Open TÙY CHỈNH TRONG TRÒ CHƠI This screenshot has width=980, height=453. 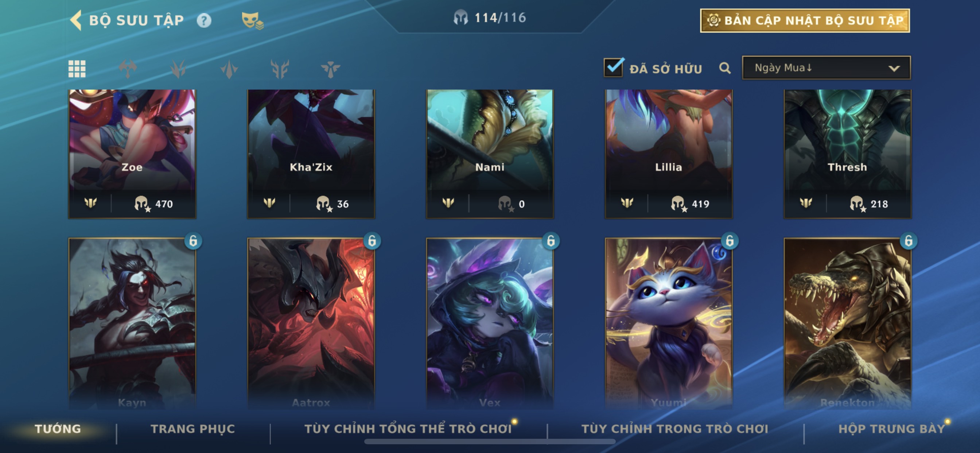point(674,429)
